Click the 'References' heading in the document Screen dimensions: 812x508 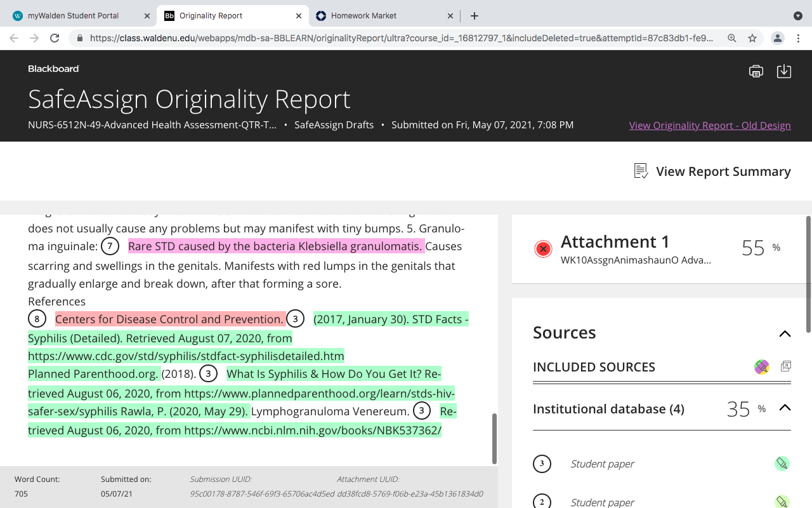56,302
